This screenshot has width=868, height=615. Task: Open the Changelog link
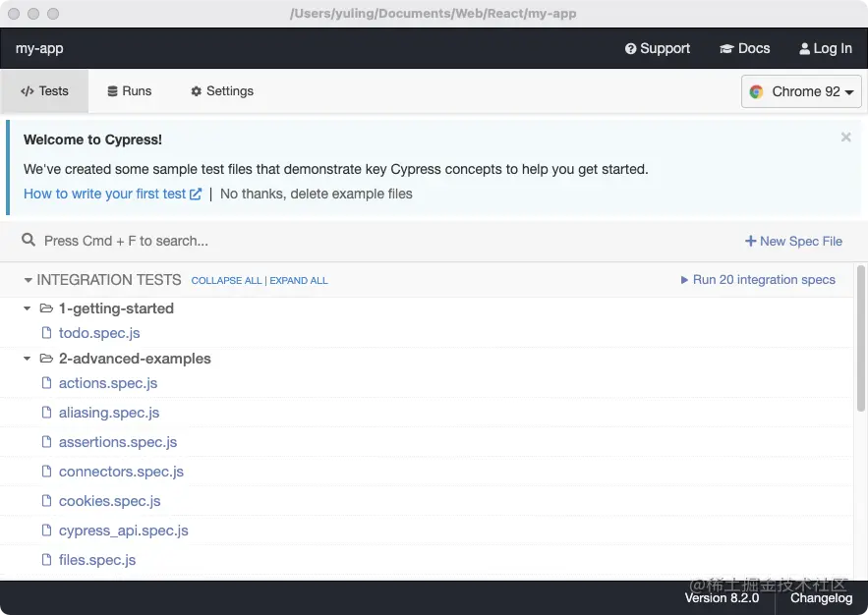point(821,598)
